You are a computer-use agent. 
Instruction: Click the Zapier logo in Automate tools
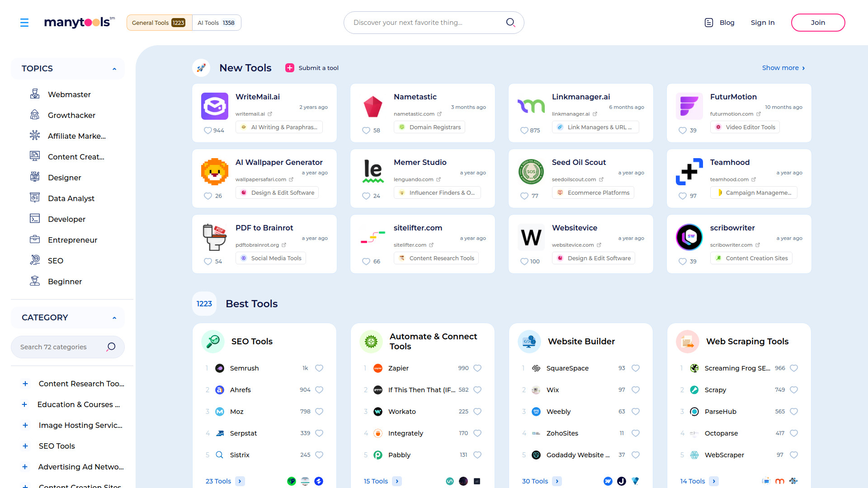pyautogui.click(x=377, y=368)
